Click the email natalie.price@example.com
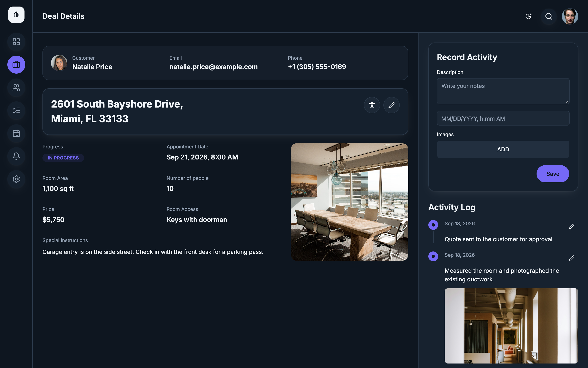588x368 pixels. pyautogui.click(x=213, y=67)
